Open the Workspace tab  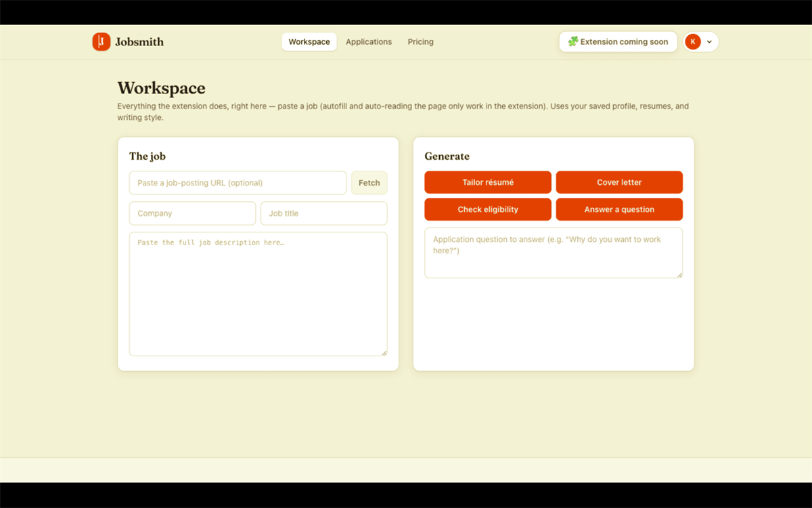pos(309,42)
